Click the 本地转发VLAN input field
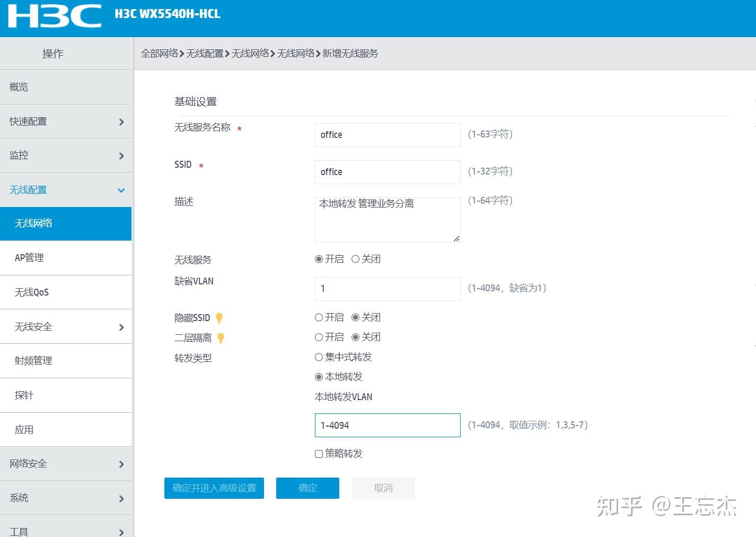The width and height of the screenshot is (756, 537). pyautogui.click(x=388, y=425)
